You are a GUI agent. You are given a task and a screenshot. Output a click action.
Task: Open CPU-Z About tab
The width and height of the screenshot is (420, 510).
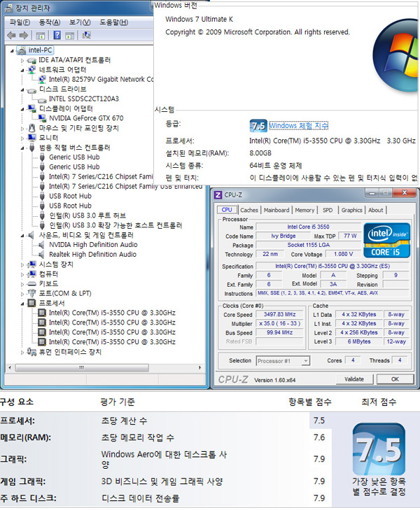point(376,210)
